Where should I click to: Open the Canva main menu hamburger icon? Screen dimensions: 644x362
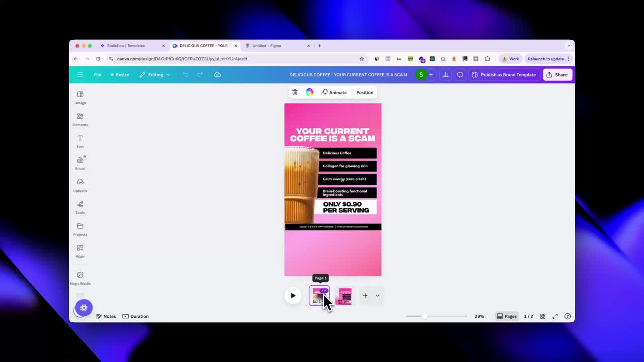pyautogui.click(x=80, y=75)
